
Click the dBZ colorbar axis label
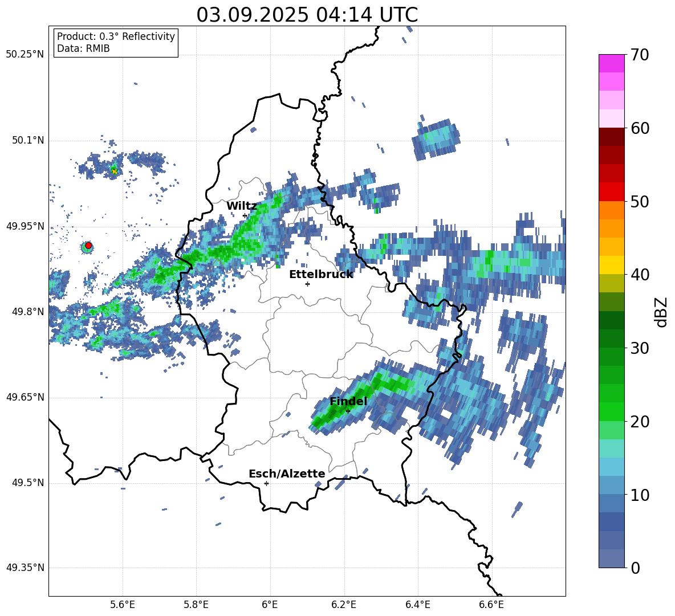click(x=662, y=312)
